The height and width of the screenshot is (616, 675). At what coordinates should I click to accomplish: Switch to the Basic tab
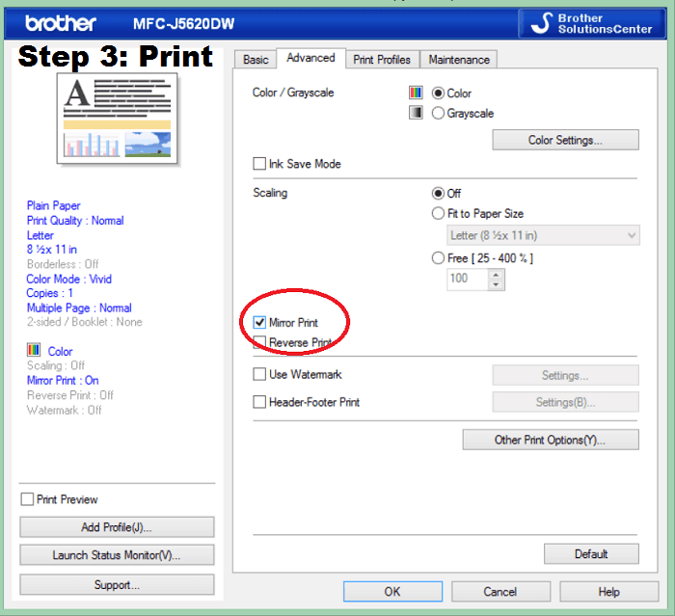pyautogui.click(x=256, y=60)
